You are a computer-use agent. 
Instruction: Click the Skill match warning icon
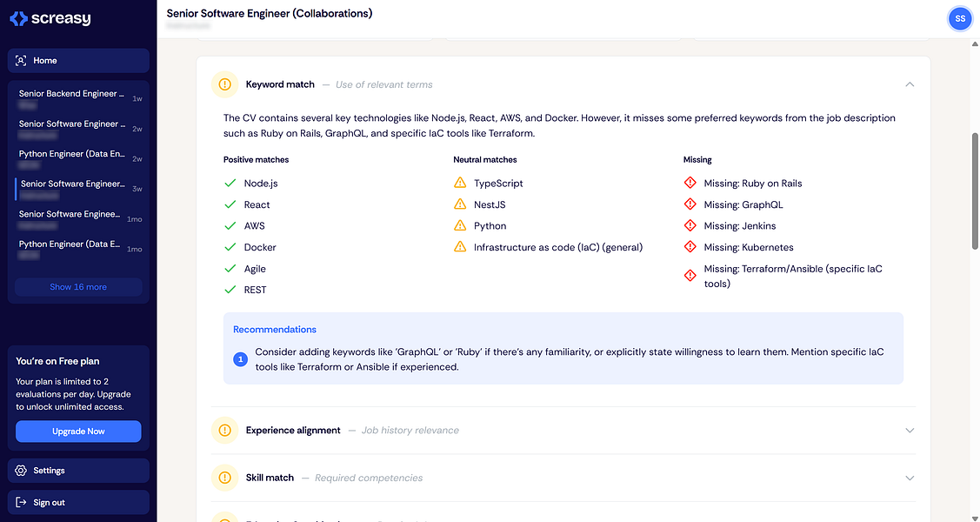point(224,478)
